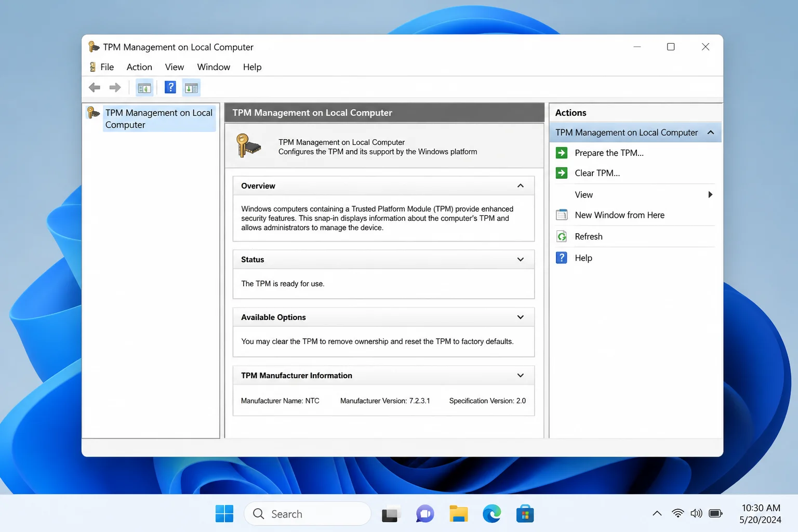798x532 pixels.
Task: Click the 'Manufacturer Version: 7.2.3.1' text
Action: 385,401
